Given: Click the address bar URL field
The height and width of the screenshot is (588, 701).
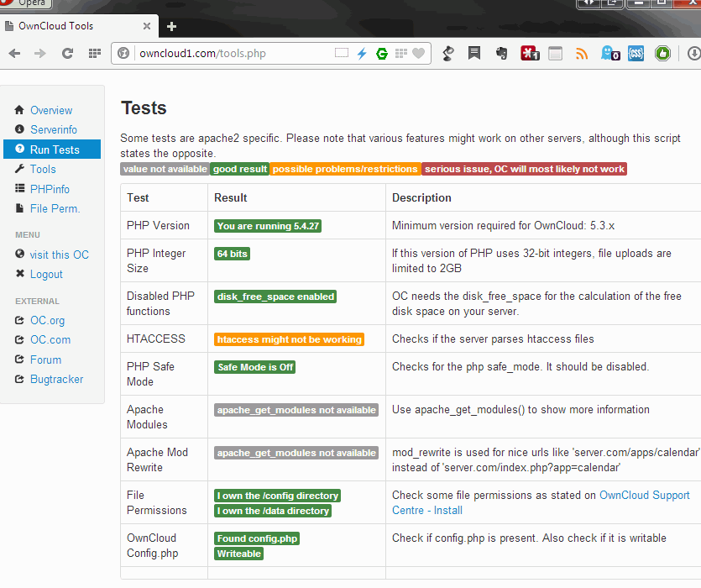Looking at the screenshot, I should pyautogui.click(x=227, y=54).
